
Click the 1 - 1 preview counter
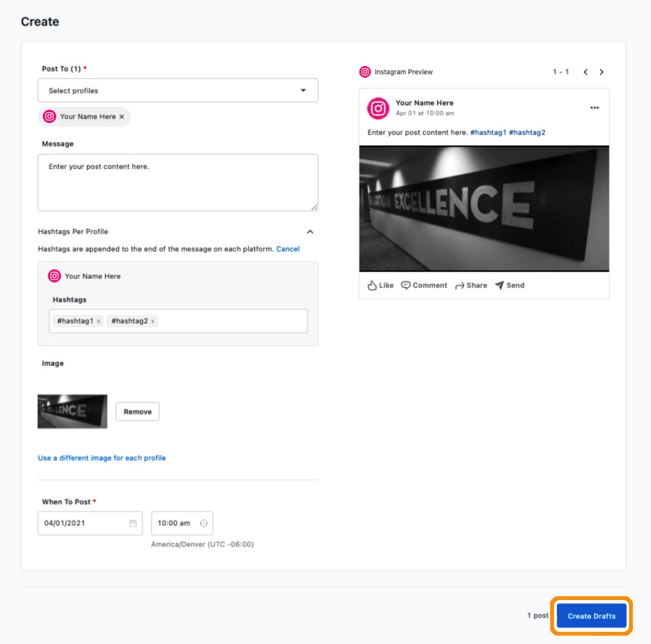point(561,72)
